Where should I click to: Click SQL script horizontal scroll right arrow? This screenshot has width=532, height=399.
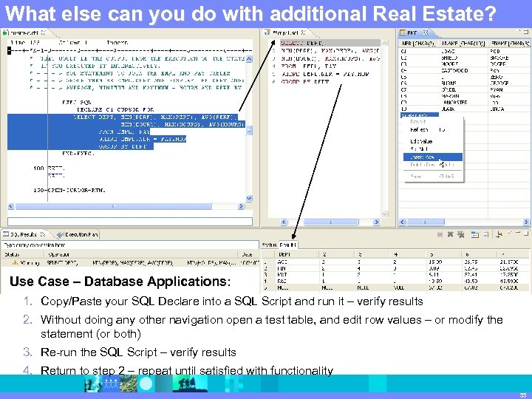376,222
